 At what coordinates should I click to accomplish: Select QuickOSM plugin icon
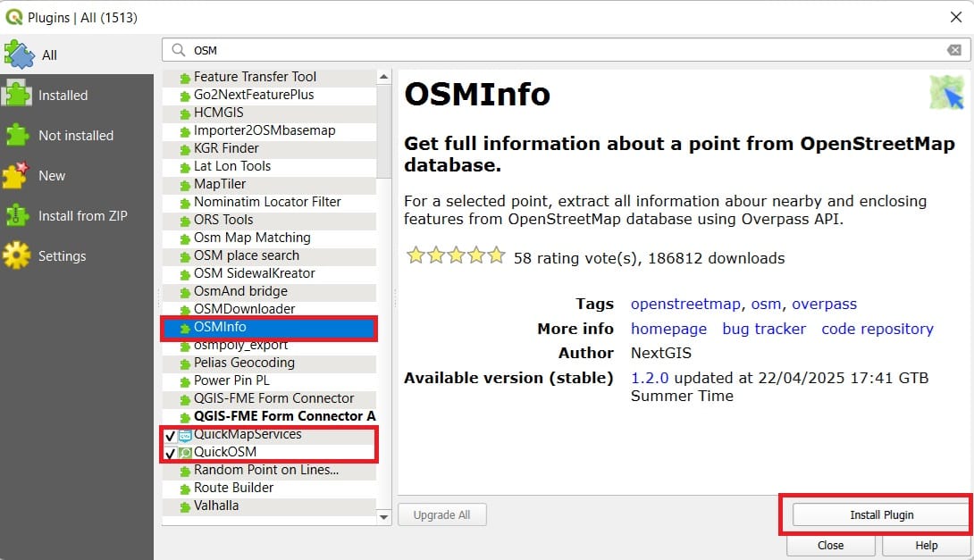(x=184, y=453)
